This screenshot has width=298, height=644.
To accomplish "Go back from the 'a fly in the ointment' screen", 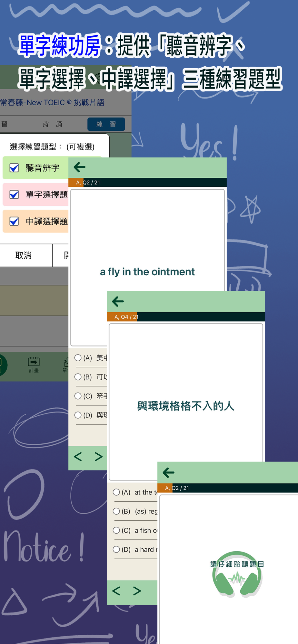I will [80, 167].
